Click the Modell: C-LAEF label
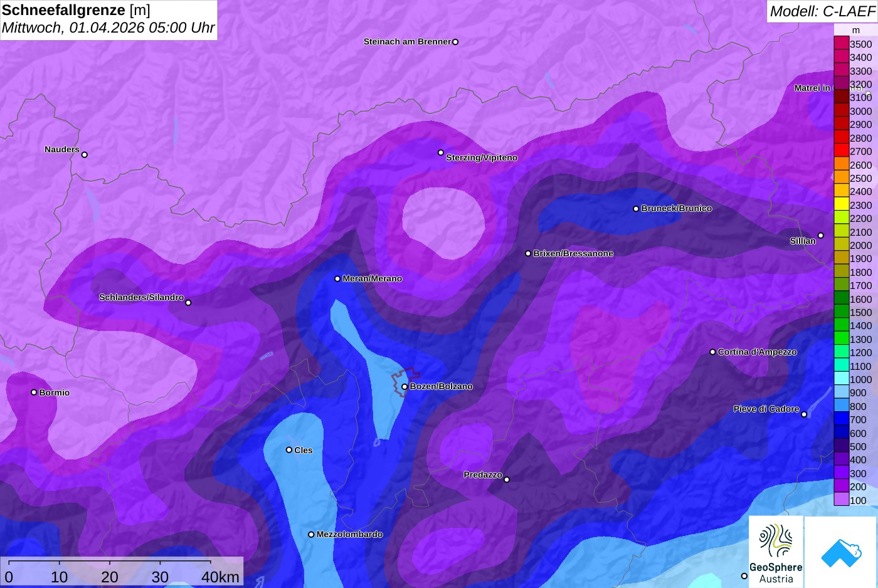The height and width of the screenshot is (588, 878). [822, 11]
